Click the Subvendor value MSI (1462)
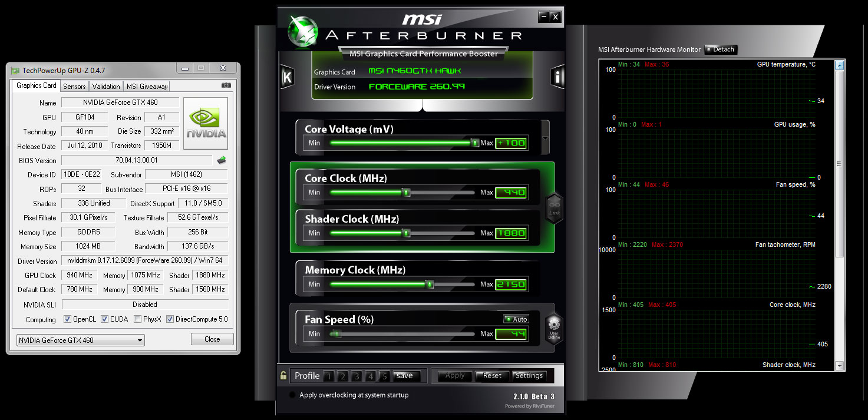 click(x=186, y=174)
